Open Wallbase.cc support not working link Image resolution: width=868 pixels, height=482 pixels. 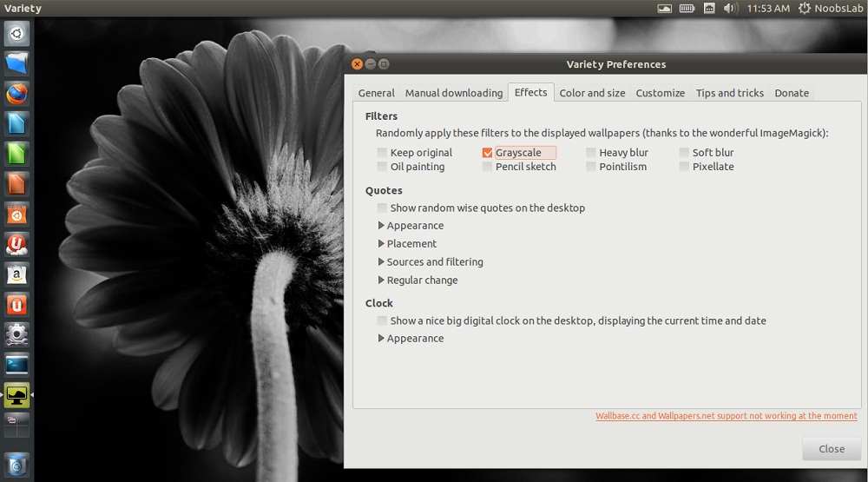727,416
